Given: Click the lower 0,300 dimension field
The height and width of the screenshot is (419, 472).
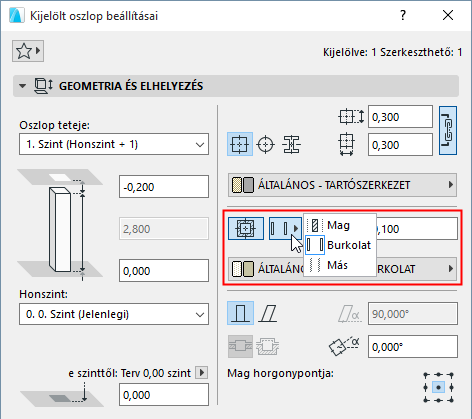Looking at the screenshot, I should (x=400, y=145).
